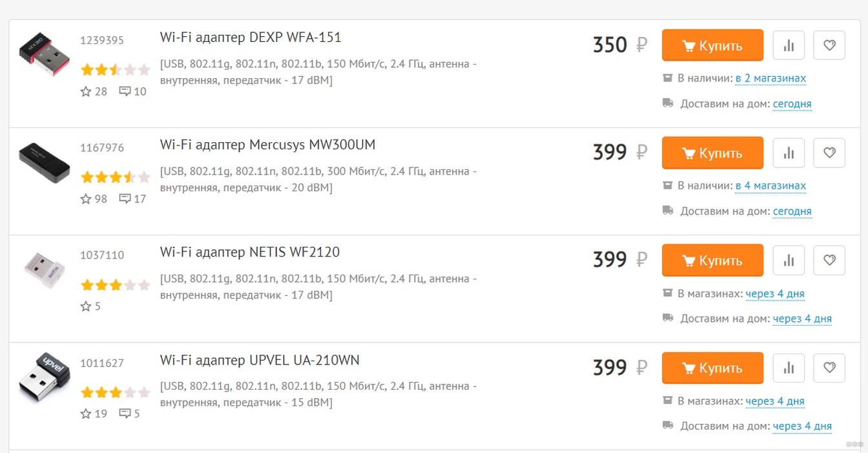Viewport: 868px width, 453px height.
Task: Buy the NETIS WF2120 for 399
Action: pyautogui.click(x=712, y=260)
